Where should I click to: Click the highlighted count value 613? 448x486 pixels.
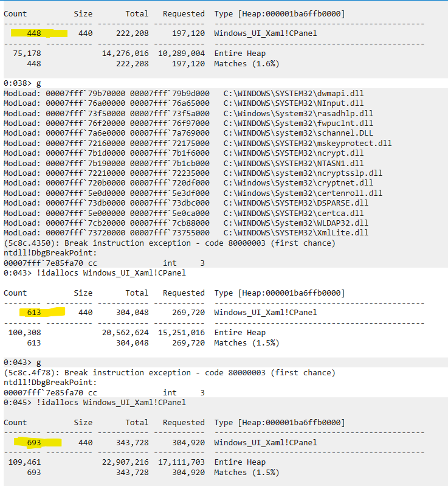point(34,313)
